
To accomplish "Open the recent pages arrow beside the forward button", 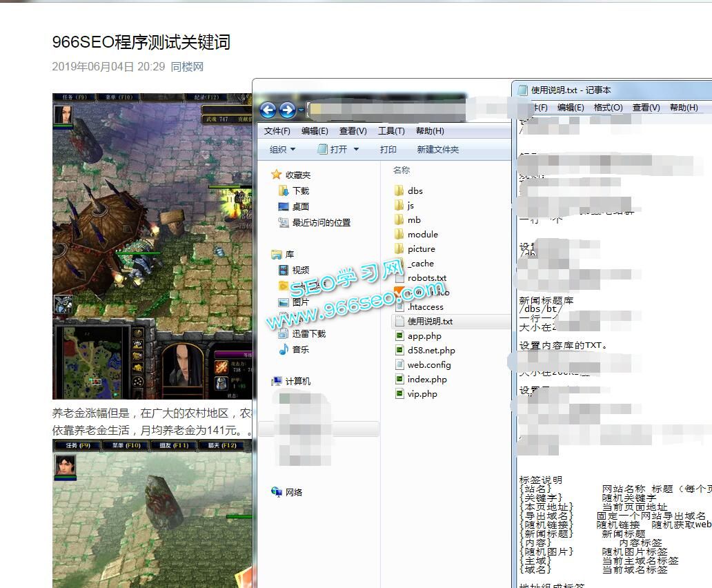I will (x=301, y=110).
